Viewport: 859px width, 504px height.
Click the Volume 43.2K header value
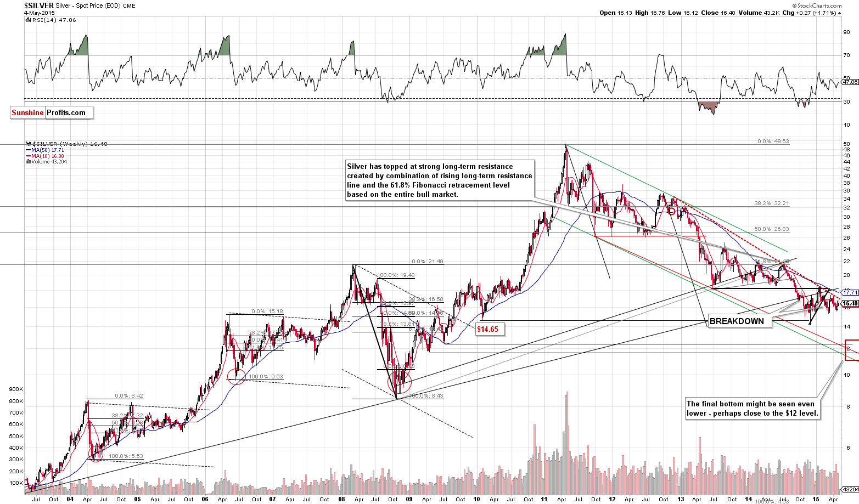(758, 13)
